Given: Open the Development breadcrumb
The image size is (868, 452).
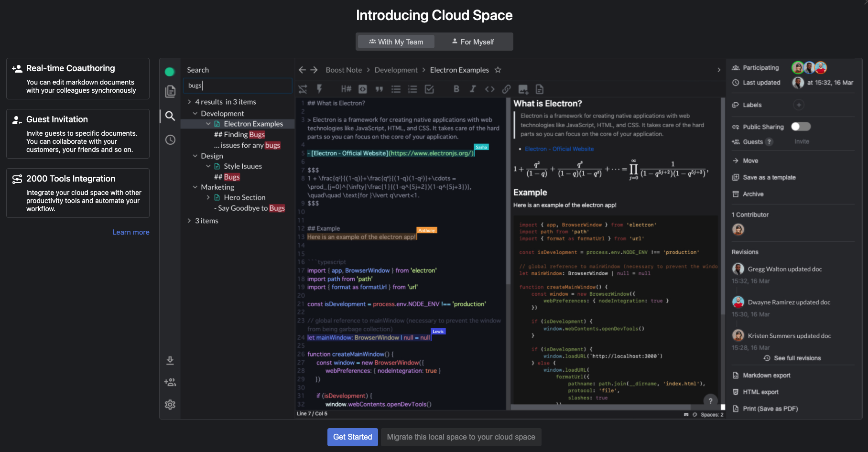Looking at the screenshot, I should tap(396, 70).
